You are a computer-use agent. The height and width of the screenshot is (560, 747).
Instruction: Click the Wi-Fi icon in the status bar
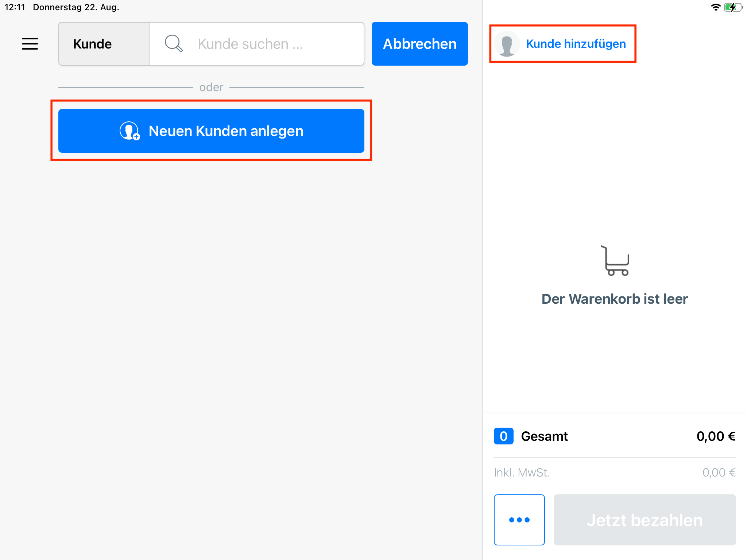[716, 7]
